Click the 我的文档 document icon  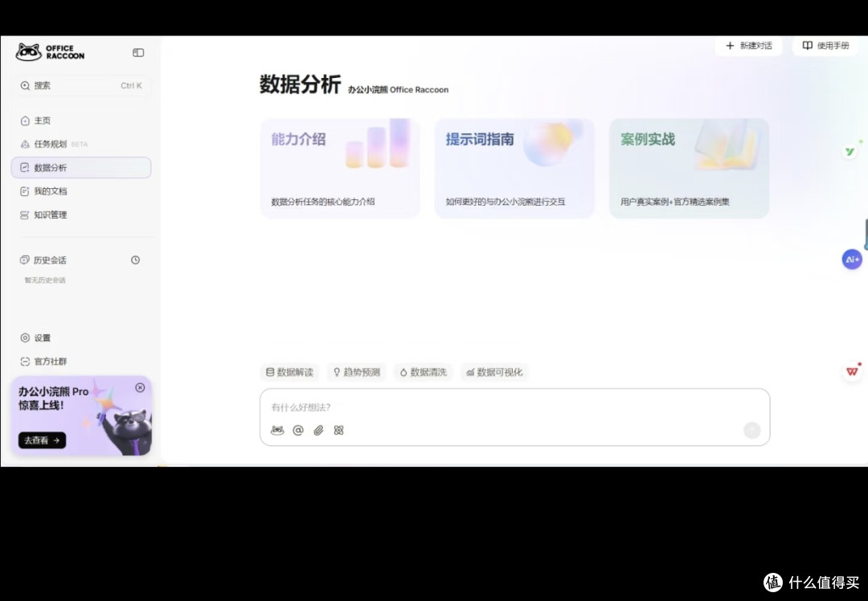(24, 191)
